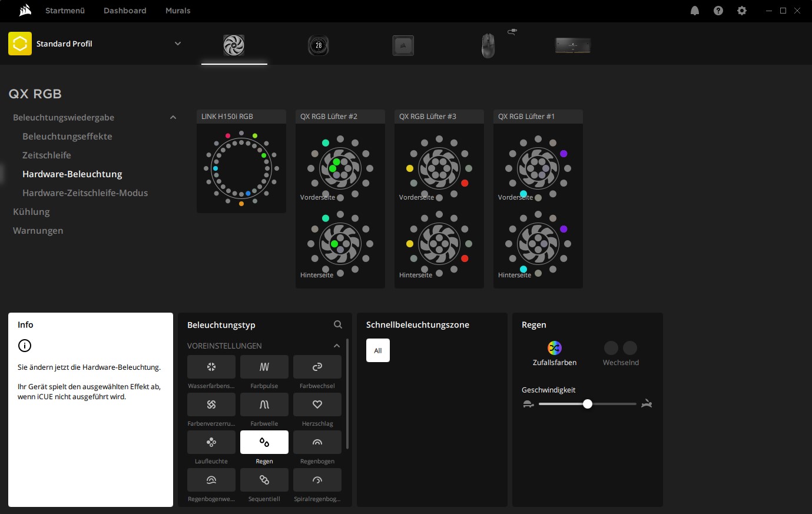
Task: Open the Dashboard menu
Action: (x=125, y=11)
